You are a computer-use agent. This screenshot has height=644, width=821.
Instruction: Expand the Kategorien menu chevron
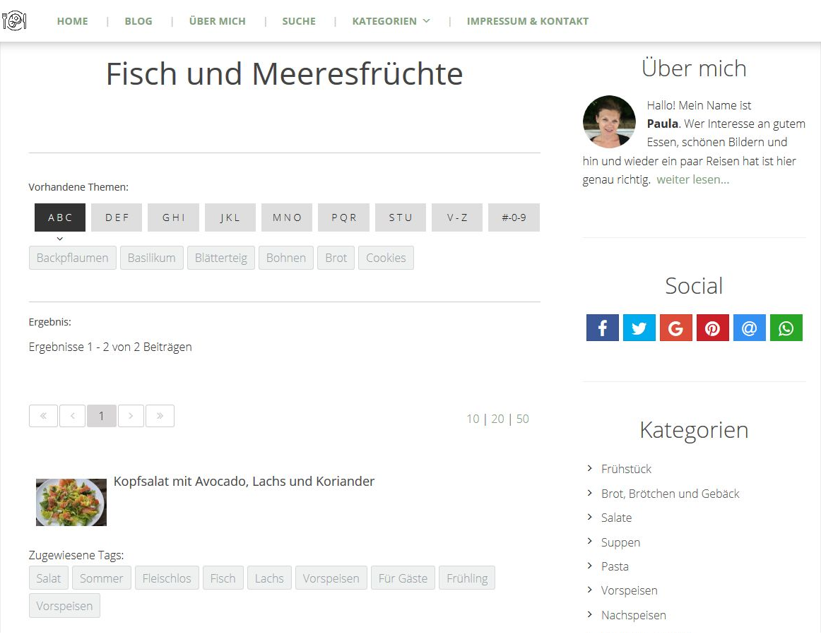pos(426,21)
